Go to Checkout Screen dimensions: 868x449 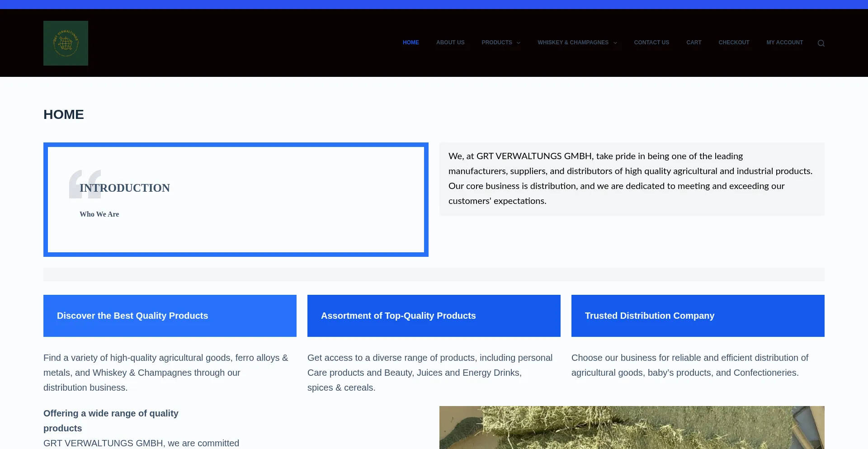734,43
